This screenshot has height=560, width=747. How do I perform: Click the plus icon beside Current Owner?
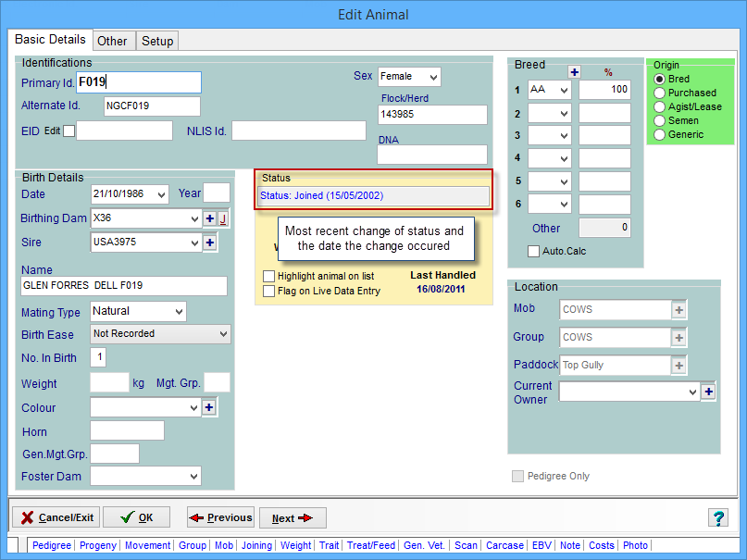tap(708, 392)
